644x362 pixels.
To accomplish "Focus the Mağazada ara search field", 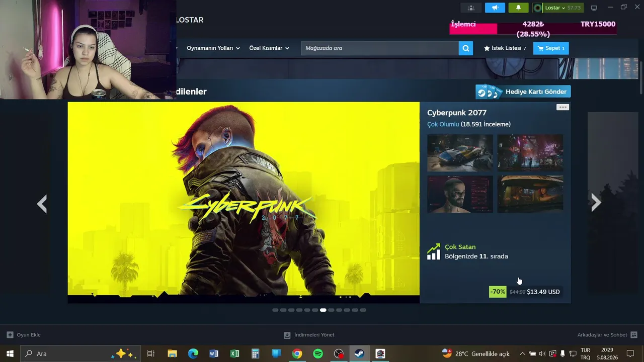I will [x=380, y=48].
